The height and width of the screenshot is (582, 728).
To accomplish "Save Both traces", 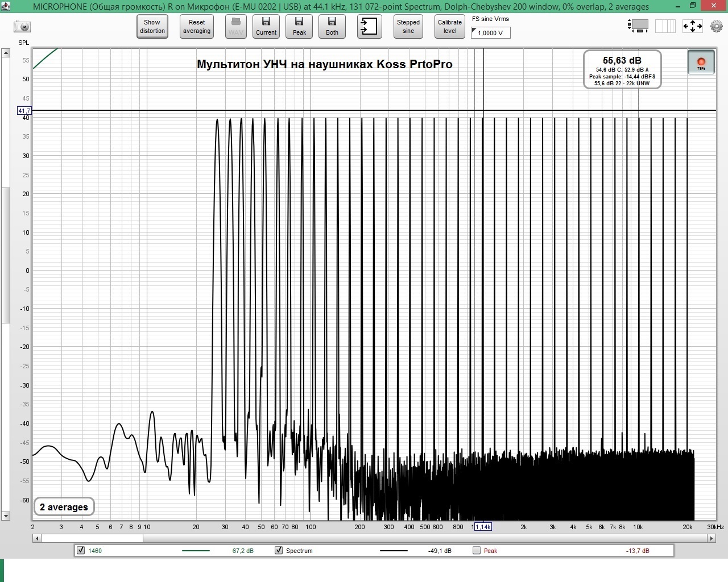I will [x=332, y=27].
